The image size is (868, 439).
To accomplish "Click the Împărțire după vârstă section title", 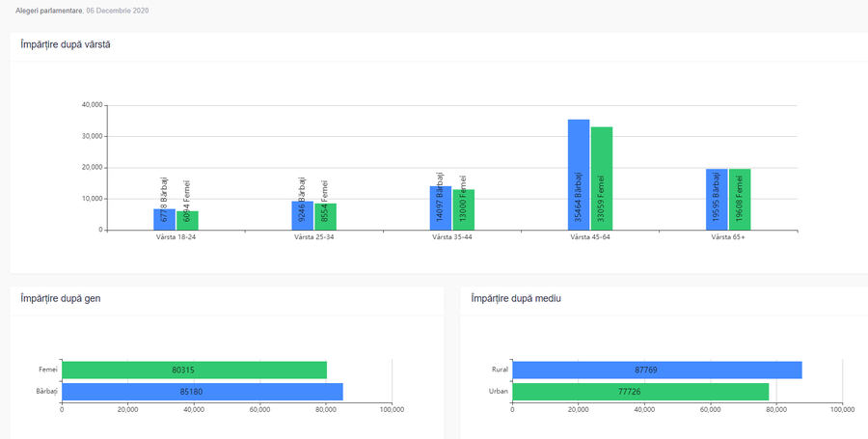I will [65, 44].
